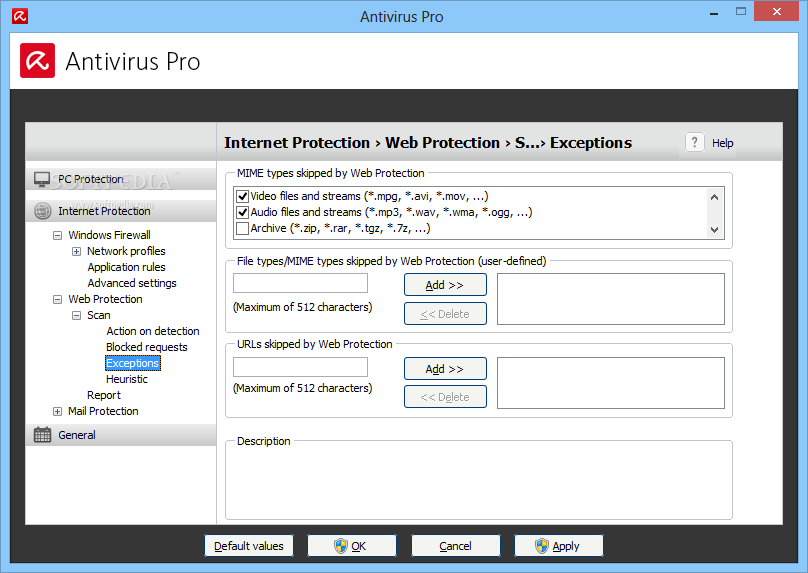Viewport: 808px width, 573px height.
Task: Expand the Network profiles tree node
Action: (76, 251)
